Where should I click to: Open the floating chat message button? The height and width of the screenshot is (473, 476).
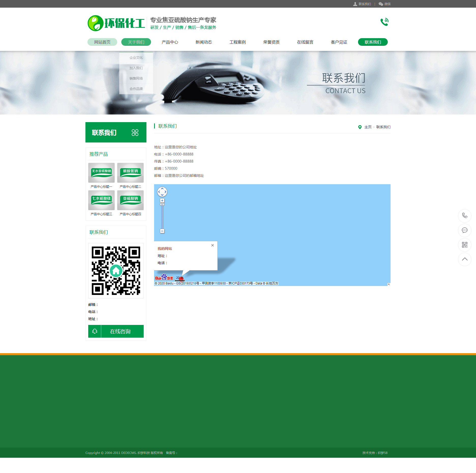click(465, 230)
